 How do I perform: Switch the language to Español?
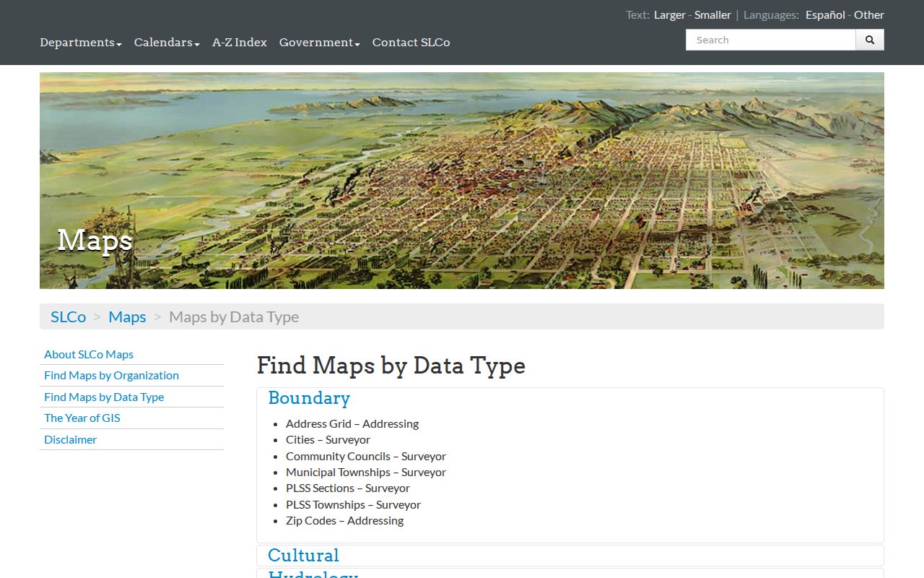pyautogui.click(x=826, y=14)
